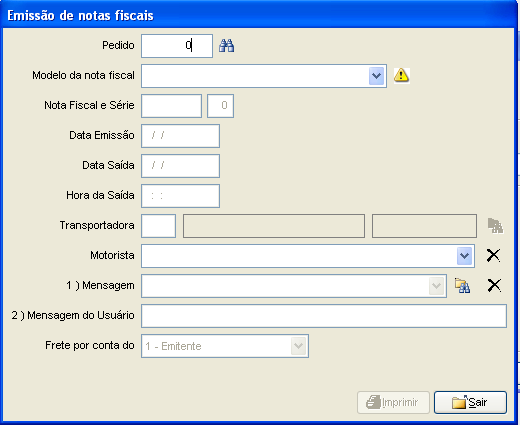Click the binoculars search icon next to Pedido

(227, 46)
